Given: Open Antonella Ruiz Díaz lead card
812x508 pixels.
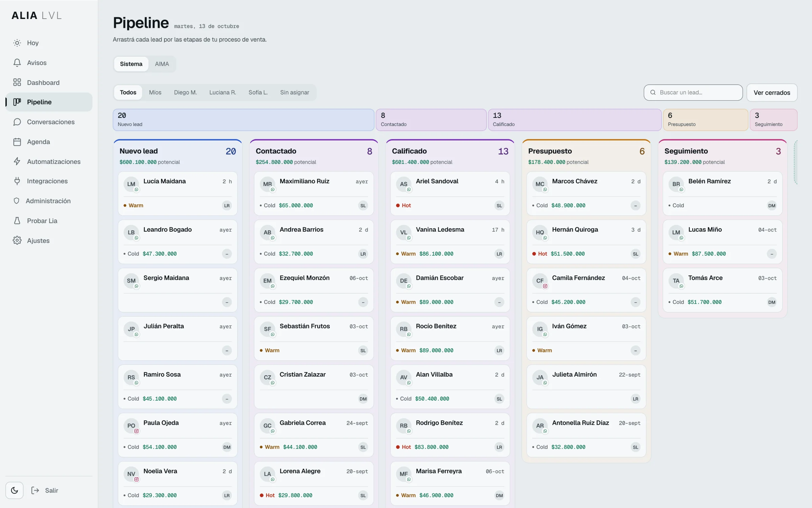Looking at the screenshot, I should (x=586, y=435).
